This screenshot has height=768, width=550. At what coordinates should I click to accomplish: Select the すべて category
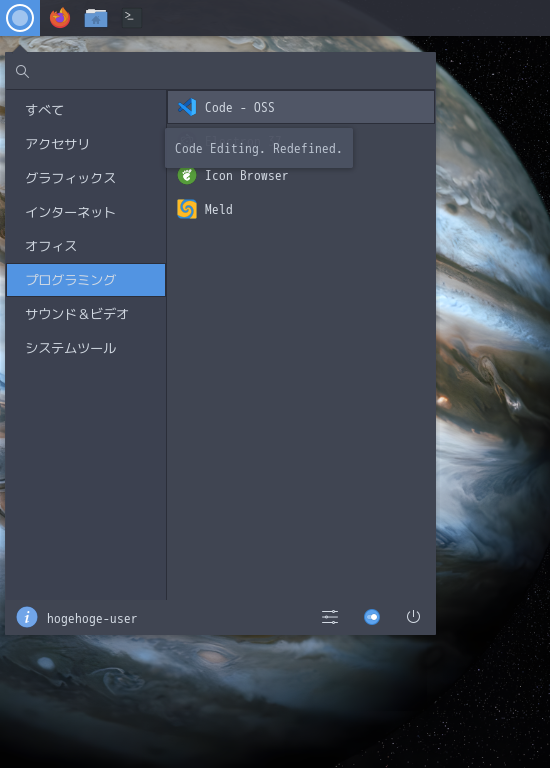point(86,110)
